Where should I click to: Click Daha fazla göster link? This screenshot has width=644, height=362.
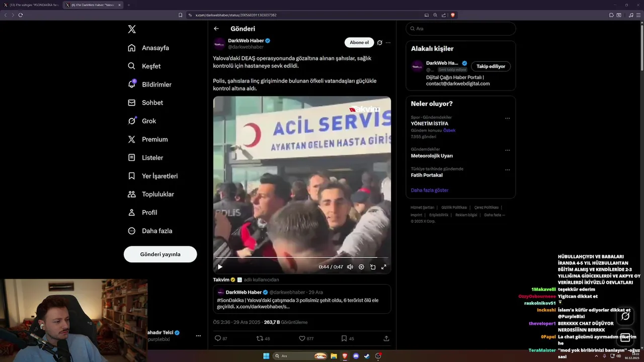pyautogui.click(x=430, y=190)
